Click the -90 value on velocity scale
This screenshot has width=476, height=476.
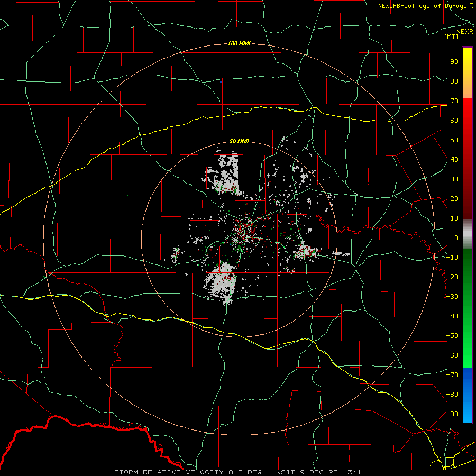pos(452,414)
